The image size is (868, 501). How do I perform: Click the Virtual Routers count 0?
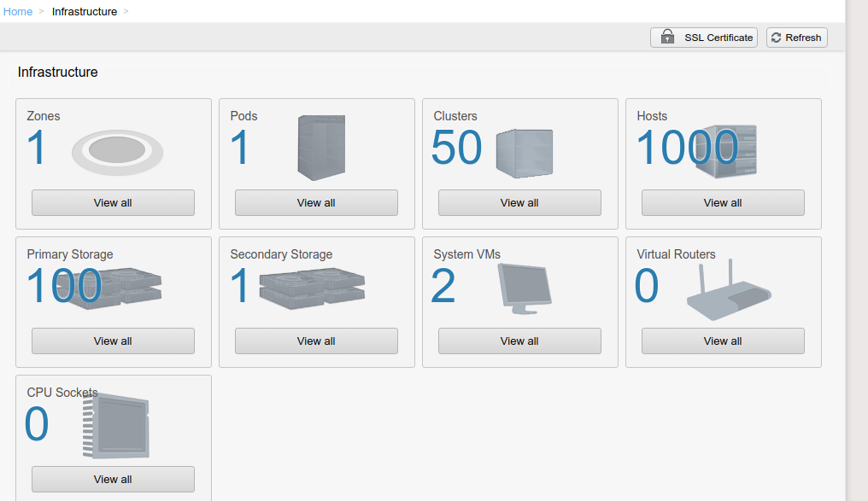(647, 286)
